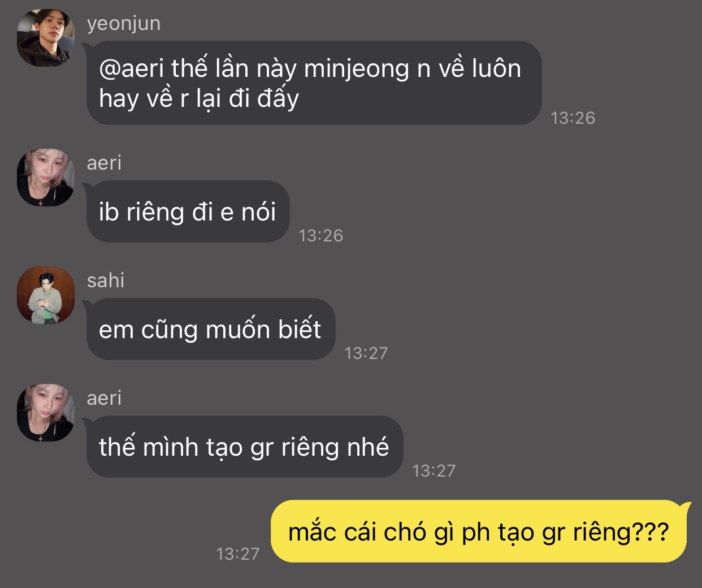Tap aeri's avatar beside 'ib riêng đi e nói'

coord(46,178)
